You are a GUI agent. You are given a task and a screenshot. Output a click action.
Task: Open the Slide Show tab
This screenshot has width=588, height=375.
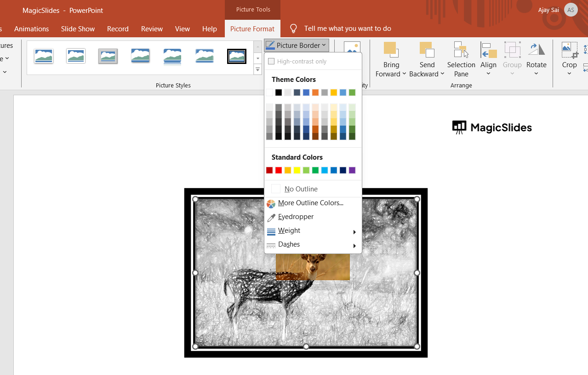[x=77, y=29]
